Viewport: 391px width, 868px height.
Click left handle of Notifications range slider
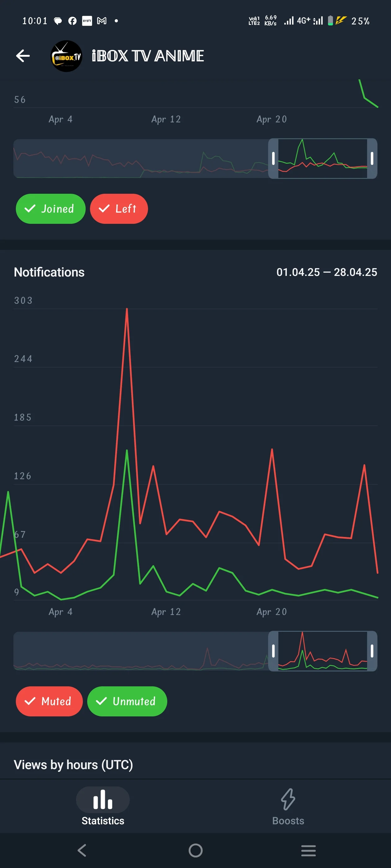(273, 651)
